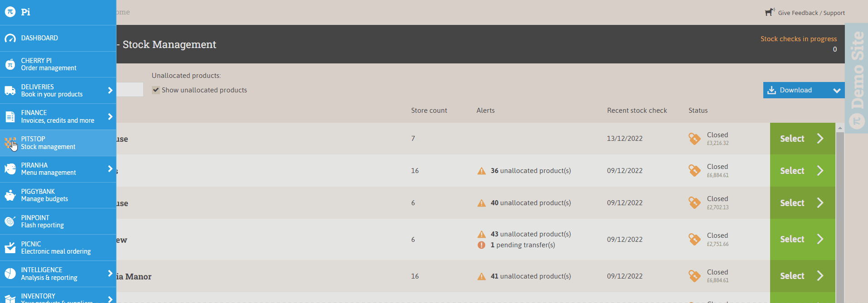
Task: Open Pinpoint Flash reporting
Action: tap(58, 221)
